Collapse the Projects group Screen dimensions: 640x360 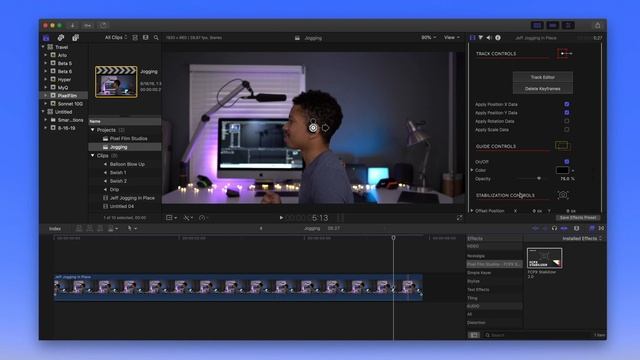point(93,130)
